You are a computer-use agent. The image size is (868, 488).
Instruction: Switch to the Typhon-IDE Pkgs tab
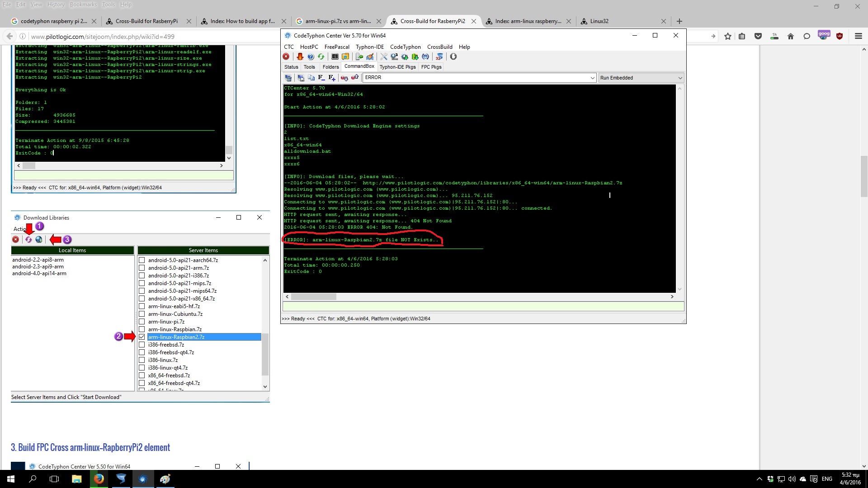[x=397, y=67]
